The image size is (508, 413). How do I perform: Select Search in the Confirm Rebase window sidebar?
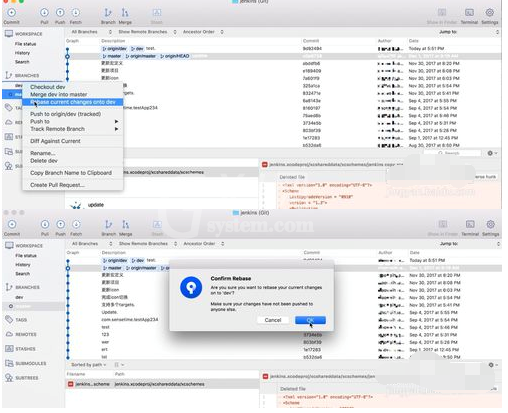coord(22,274)
